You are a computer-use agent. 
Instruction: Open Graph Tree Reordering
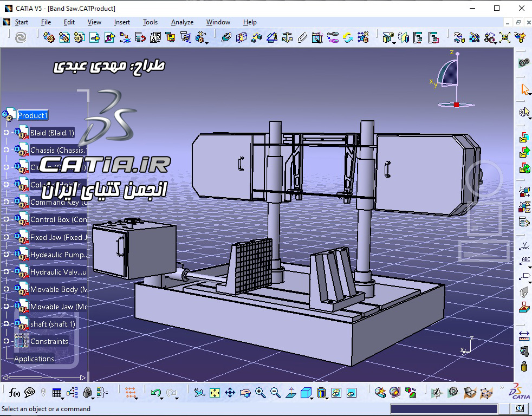tap(140, 37)
